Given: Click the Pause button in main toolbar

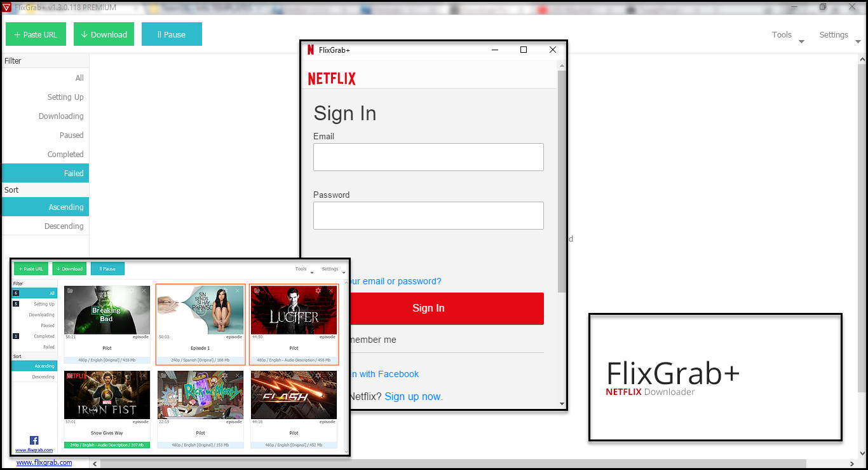Looking at the screenshot, I should [172, 34].
